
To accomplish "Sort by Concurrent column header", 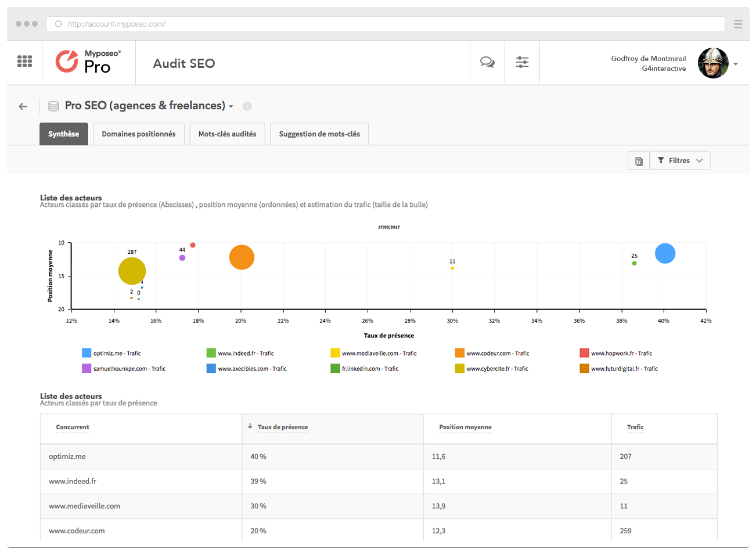I will point(73,427).
